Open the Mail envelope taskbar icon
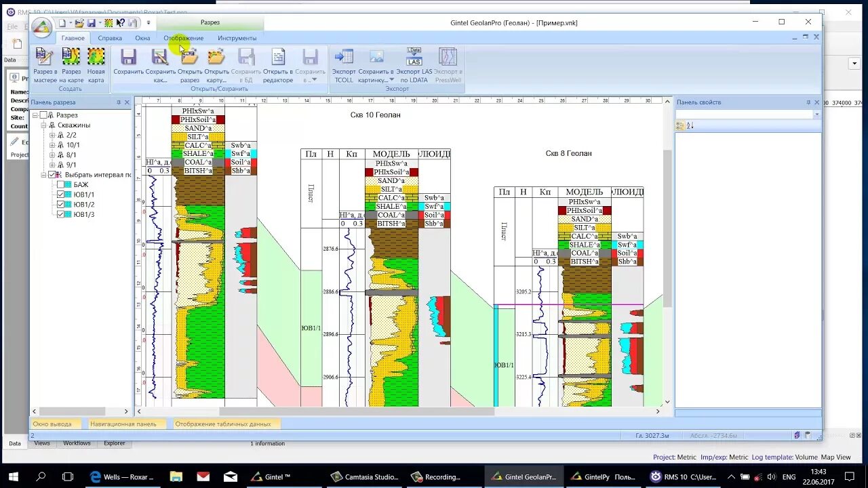 coord(230,477)
